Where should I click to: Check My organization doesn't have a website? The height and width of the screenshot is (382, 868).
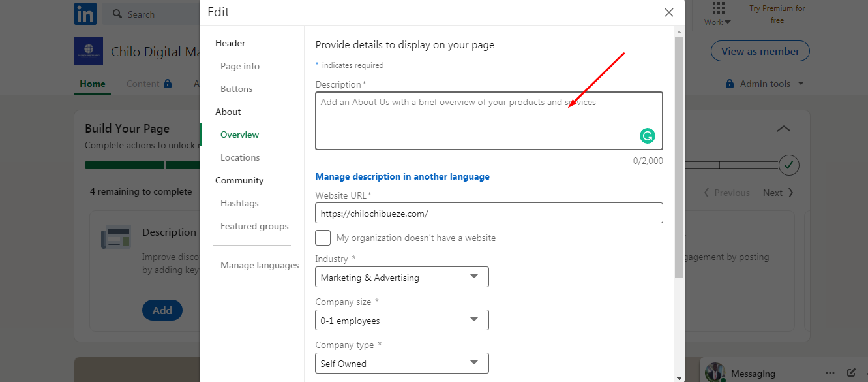click(x=323, y=238)
